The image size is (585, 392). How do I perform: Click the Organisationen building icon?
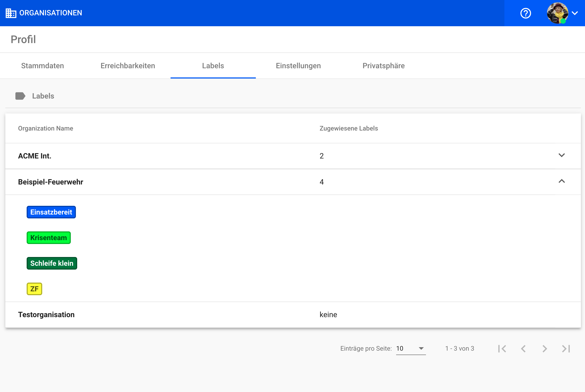coord(11,13)
